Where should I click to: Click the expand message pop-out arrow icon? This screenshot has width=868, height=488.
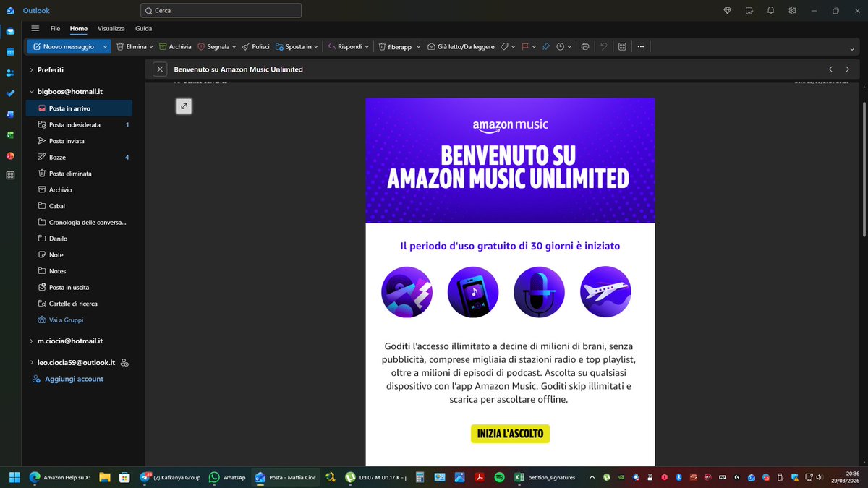pos(184,106)
